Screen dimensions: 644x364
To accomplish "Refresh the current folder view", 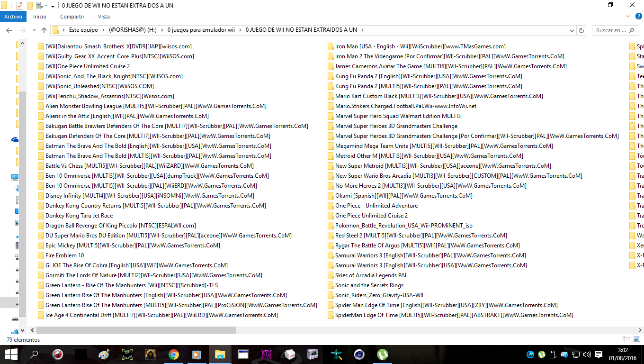I will point(581,30).
